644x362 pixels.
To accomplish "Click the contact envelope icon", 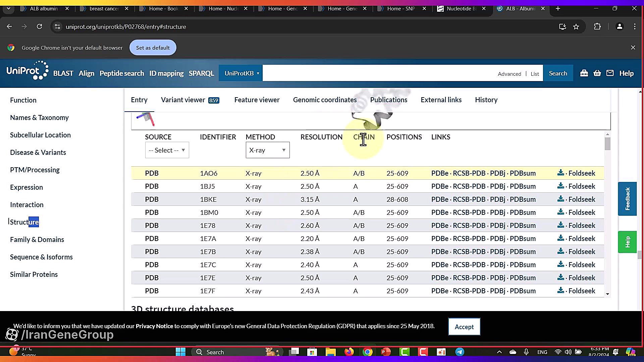I will coord(610,73).
